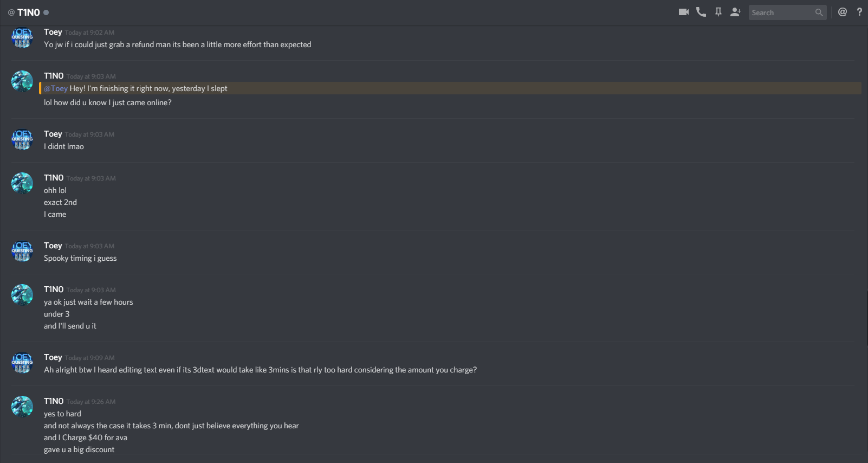The width and height of the screenshot is (868, 463).
Task: Open recent mentions @ icon
Action: click(x=843, y=12)
